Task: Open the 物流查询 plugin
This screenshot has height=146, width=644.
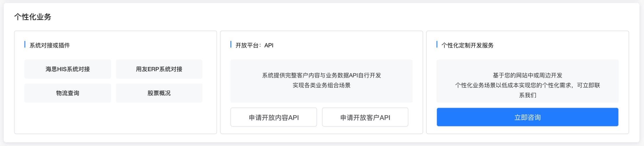Action: click(68, 93)
